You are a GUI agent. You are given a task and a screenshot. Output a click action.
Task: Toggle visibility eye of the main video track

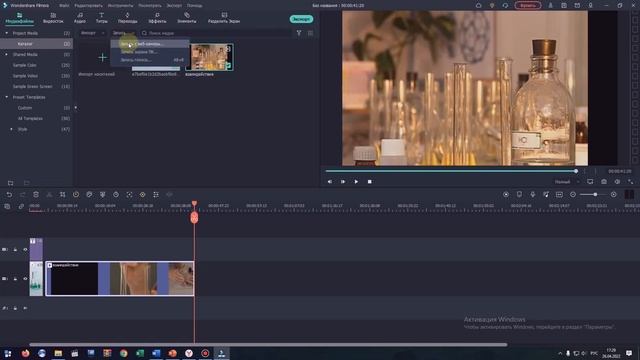[25, 279]
